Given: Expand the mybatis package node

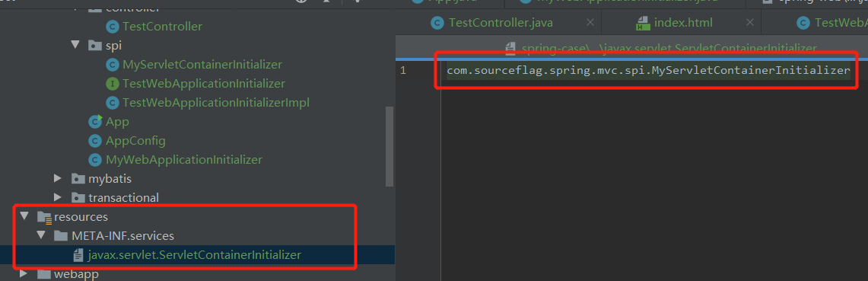Looking at the screenshot, I should 58,178.
